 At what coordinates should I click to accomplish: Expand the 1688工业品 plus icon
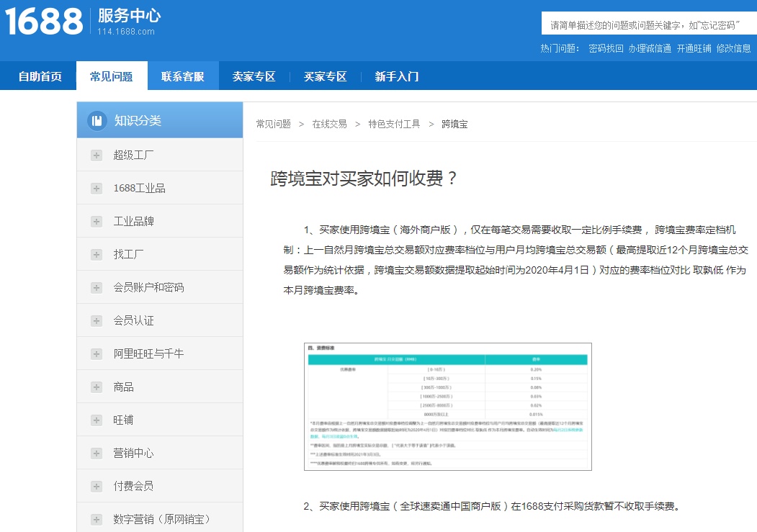[x=97, y=188]
